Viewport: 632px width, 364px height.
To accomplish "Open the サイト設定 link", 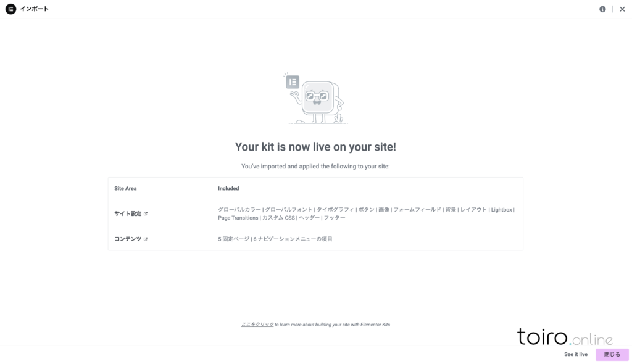I will (x=128, y=214).
